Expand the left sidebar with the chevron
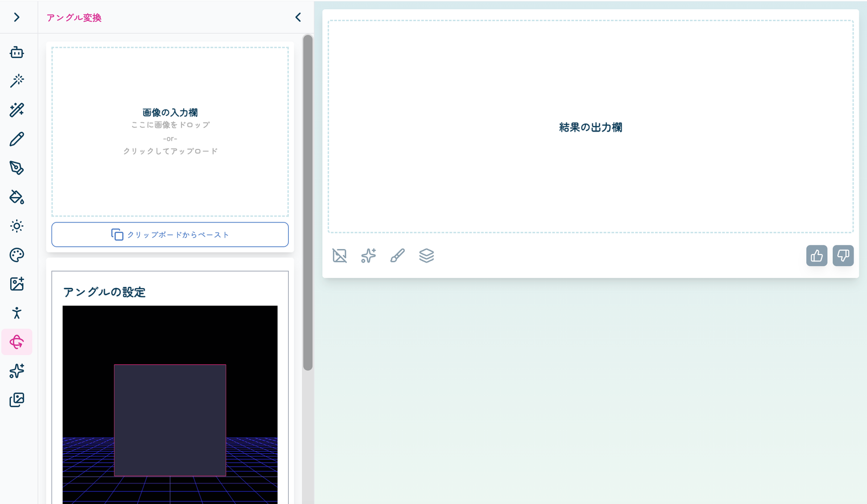This screenshot has width=867, height=504. pyautogui.click(x=17, y=17)
